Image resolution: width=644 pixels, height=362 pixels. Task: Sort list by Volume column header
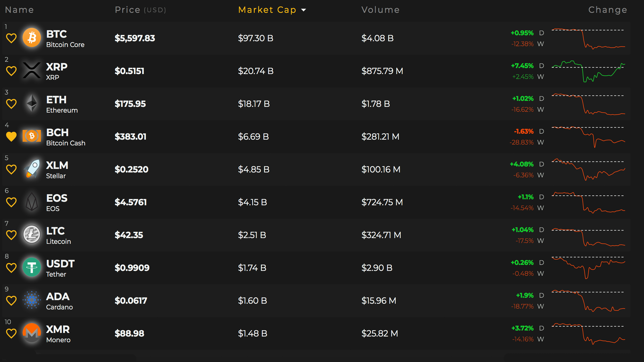pos(380,10)
